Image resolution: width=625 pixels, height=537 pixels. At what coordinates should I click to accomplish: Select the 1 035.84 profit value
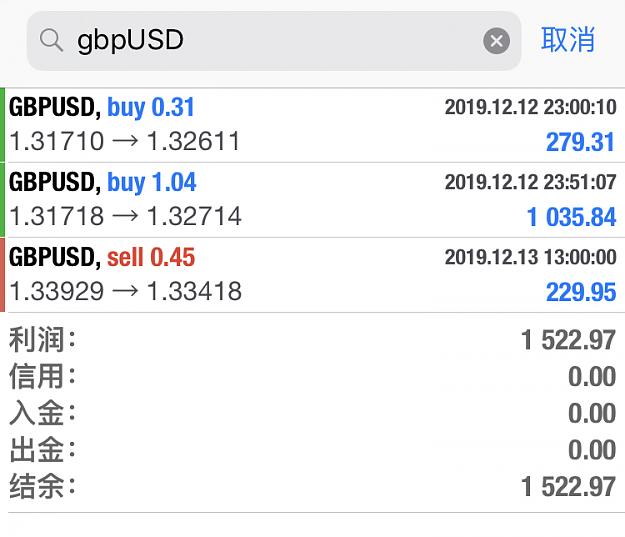point(571,217)
